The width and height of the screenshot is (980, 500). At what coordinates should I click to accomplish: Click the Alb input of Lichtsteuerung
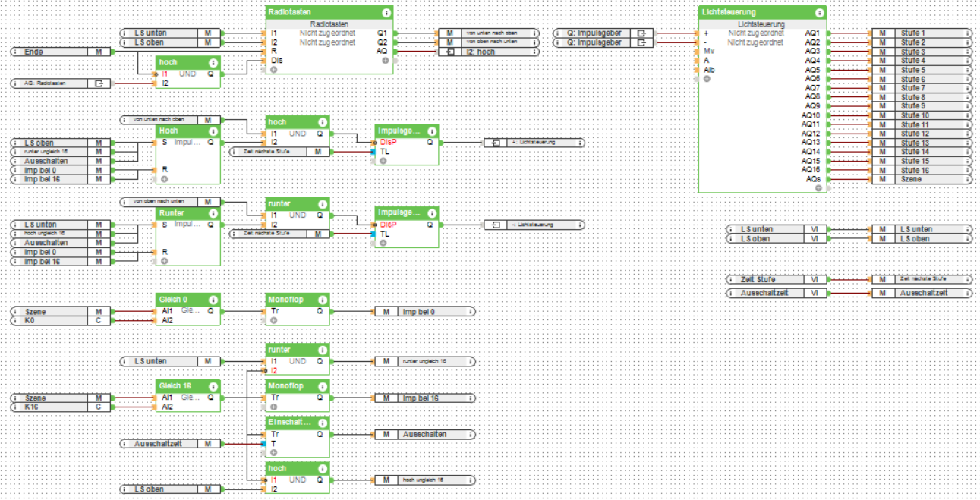coord(708,69)
